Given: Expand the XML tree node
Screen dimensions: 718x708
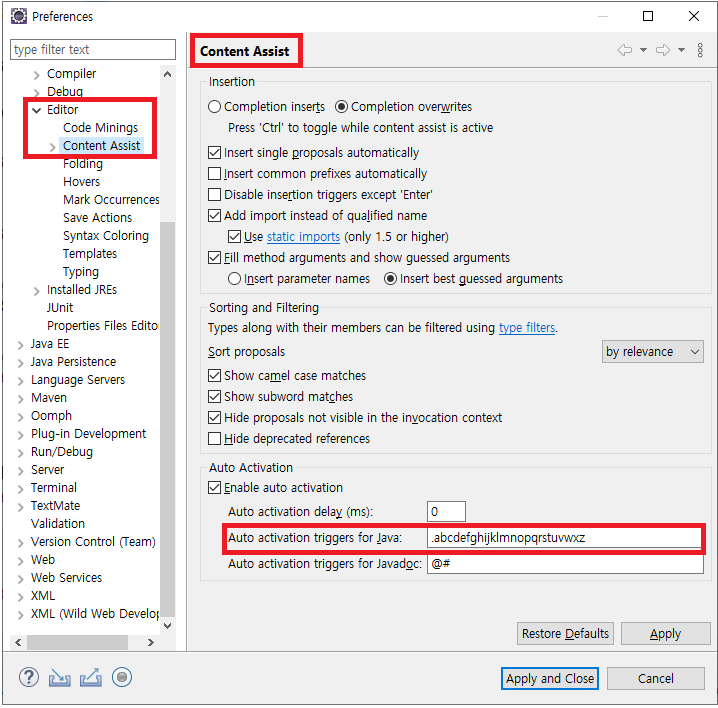Looking at the screenshot, I should (21, 597).
